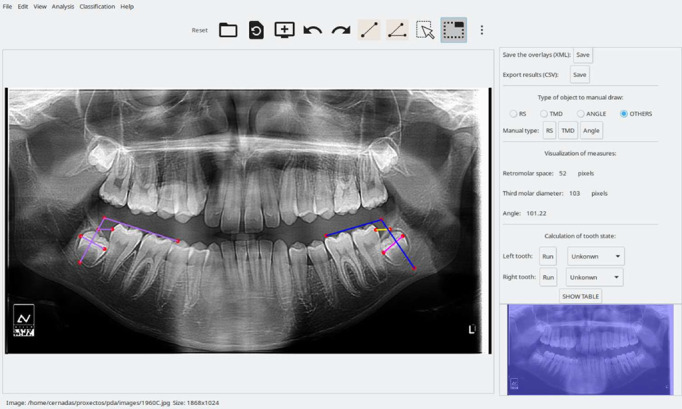Click the Reset toolbar label
This screenshot has width=682, height=409.
[x=200, y=30]
